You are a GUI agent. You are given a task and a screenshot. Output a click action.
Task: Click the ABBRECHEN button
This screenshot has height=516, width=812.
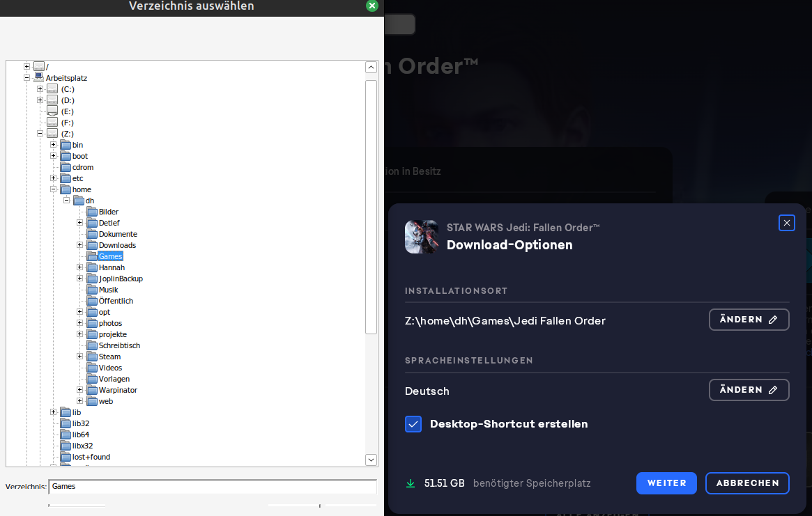pyautogui.click(x=747, y=483)
